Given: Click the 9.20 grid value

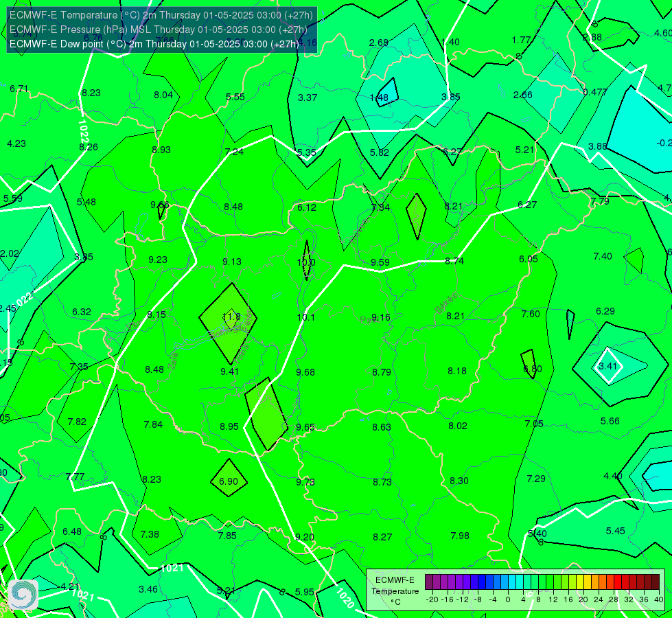Looking at the screenshot, I should tap(305, 537).
